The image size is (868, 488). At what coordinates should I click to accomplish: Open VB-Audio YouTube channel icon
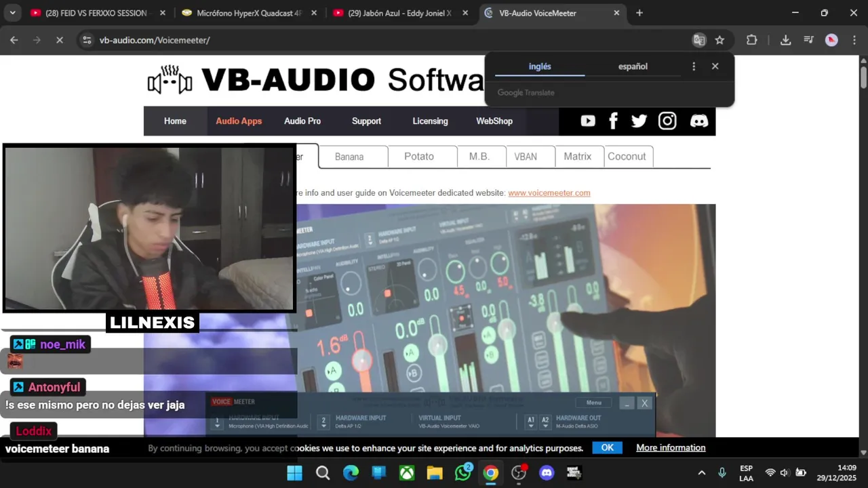click(588, 121)
